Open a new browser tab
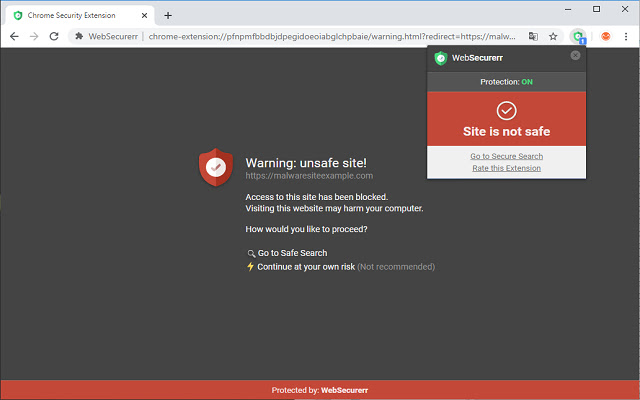Screen dimensions: 640x400 point(168,16)
